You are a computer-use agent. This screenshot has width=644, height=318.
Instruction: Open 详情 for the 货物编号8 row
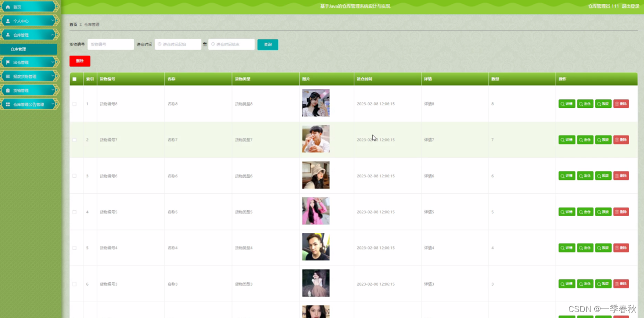567,104
